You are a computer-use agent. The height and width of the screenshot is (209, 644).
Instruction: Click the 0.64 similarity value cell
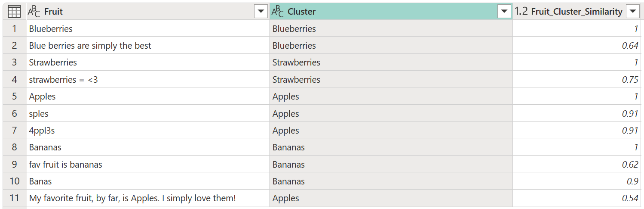tap(577, 46)
